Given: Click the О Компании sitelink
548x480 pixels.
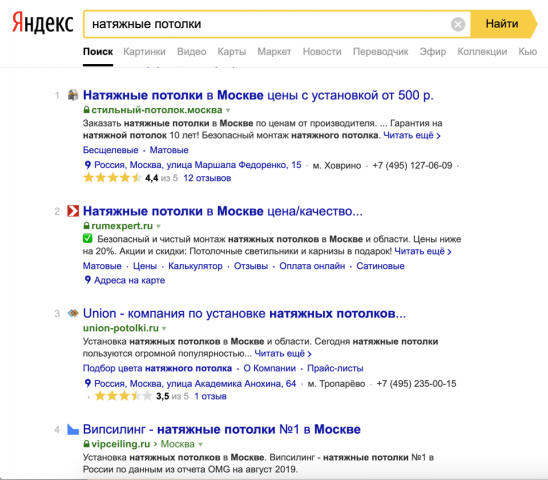Looking at the screenshot, I should (269, 368).
